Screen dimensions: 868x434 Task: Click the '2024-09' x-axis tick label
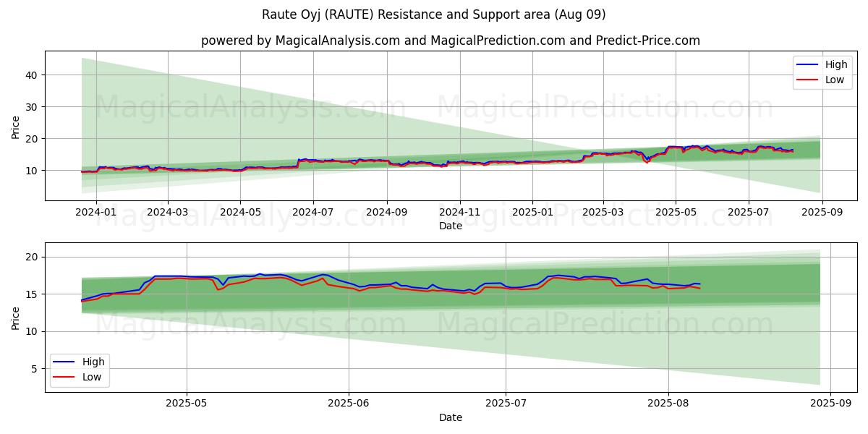[386, 213]
